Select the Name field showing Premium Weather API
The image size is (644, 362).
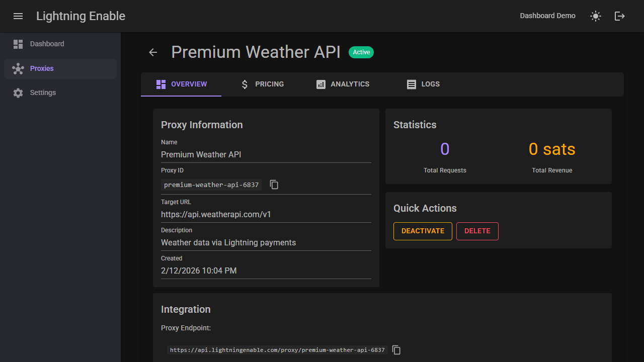click(201, 154)
